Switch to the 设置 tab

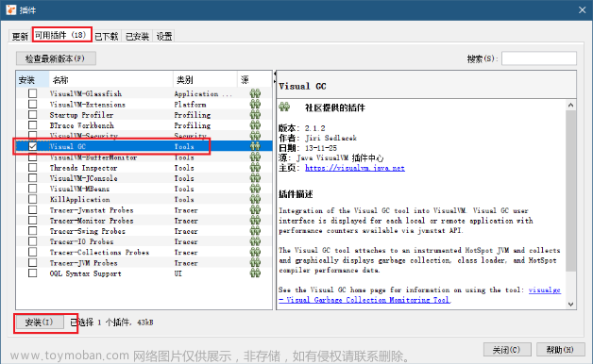(163, 36)
